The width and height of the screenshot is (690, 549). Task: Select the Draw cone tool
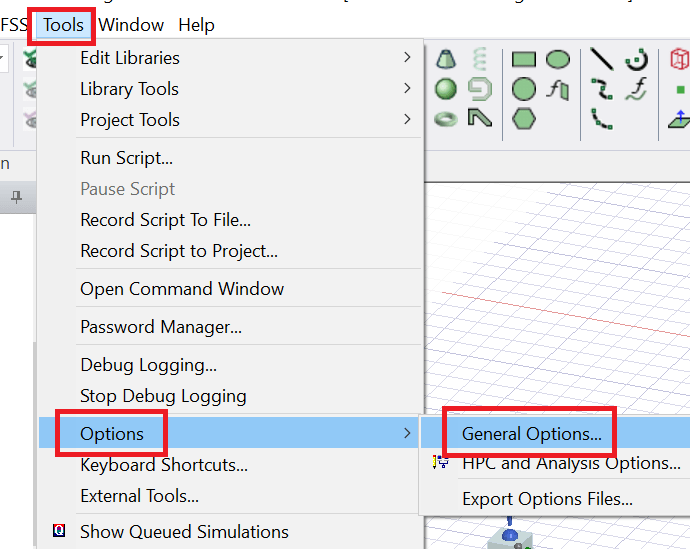tap(446, 60)
